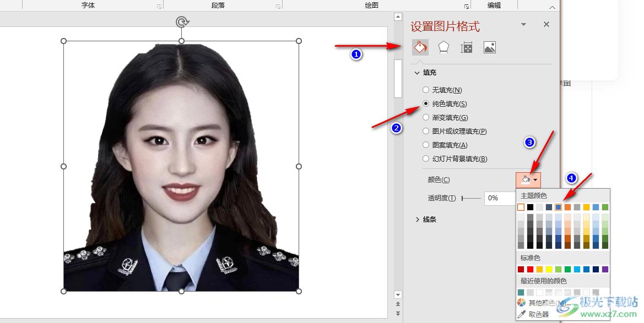Go to previous slide double-arrow
Image resolution: width=644 pixels, height=323 pixels.
pos(398,304)
